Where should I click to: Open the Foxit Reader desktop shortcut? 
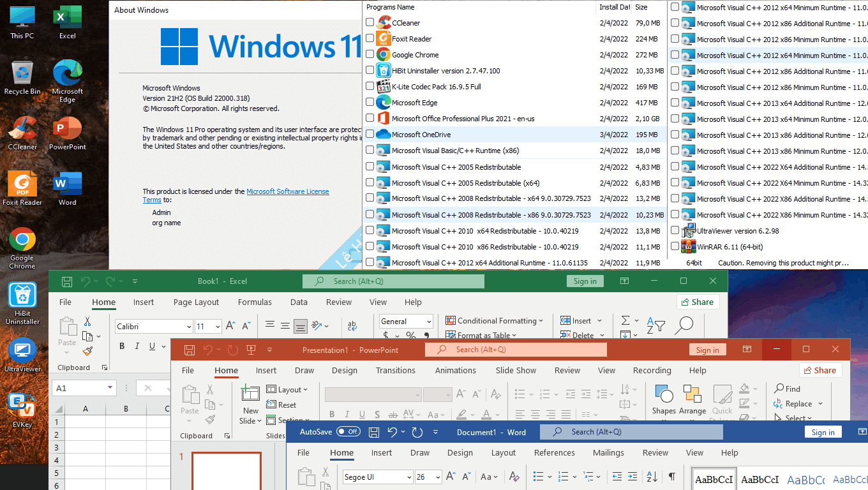point(22,188)
